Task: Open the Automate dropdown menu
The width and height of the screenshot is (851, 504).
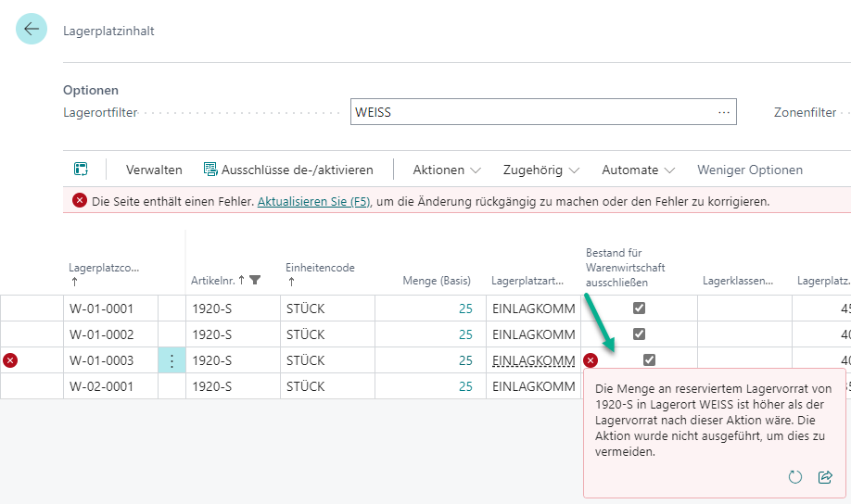Action: 638,170
